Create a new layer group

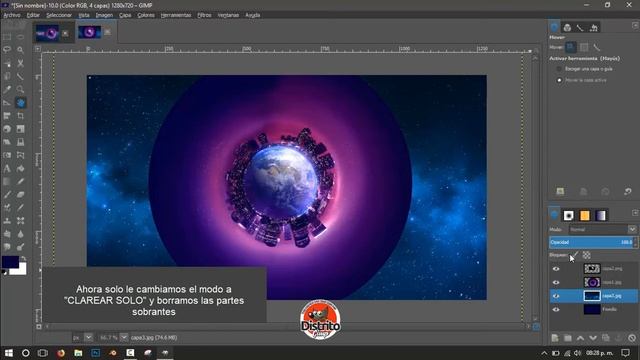pyautogui.click(x=567, y=338)
